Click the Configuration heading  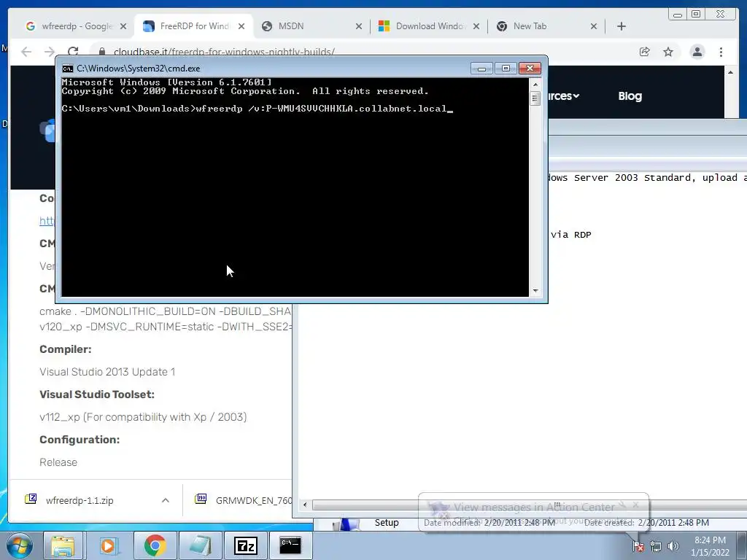tap(80, 440)
